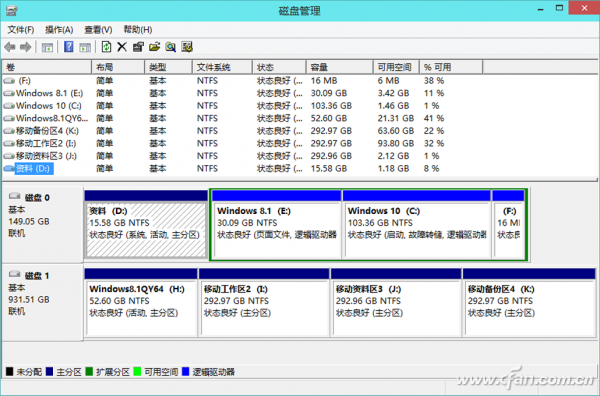The image size is (600, 396).
Task: Select Windows 8.1 (E:) partition in disk map
Action: (277, 225)
